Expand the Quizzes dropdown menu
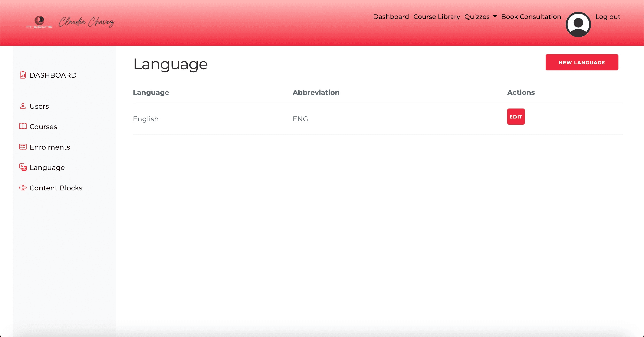Screen dimensions: 644x337 (477, 17)
